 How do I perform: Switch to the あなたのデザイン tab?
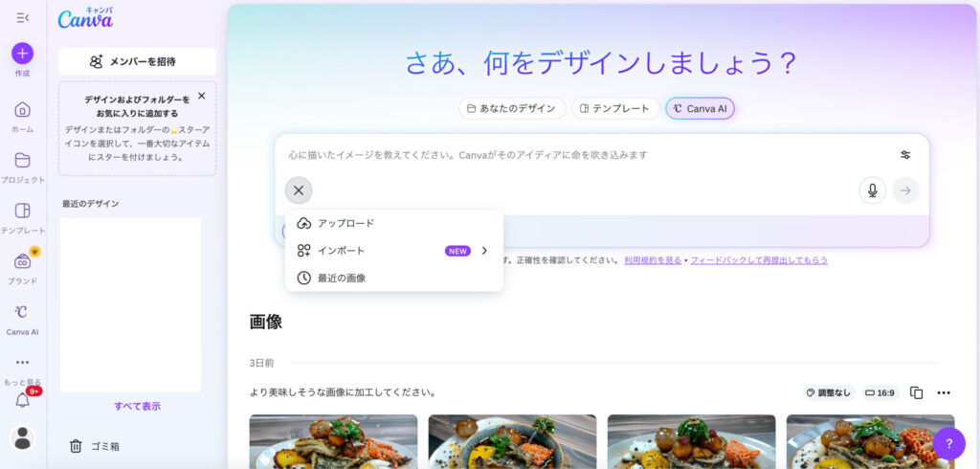click(x=511, y=108)
